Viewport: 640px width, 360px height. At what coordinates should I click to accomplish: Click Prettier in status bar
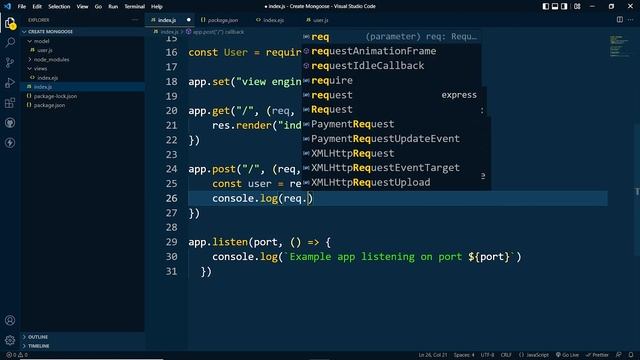pos(597,355)
